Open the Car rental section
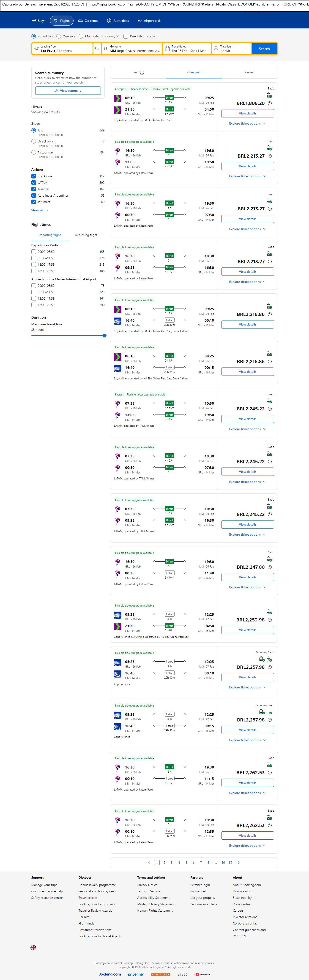309x980 pixels. click(x=88, y=21)
